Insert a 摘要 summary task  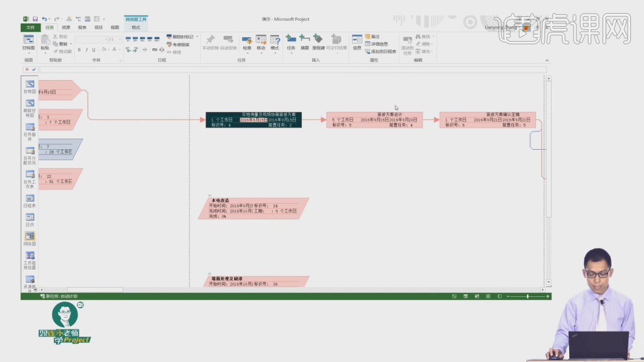coord(304,43)
